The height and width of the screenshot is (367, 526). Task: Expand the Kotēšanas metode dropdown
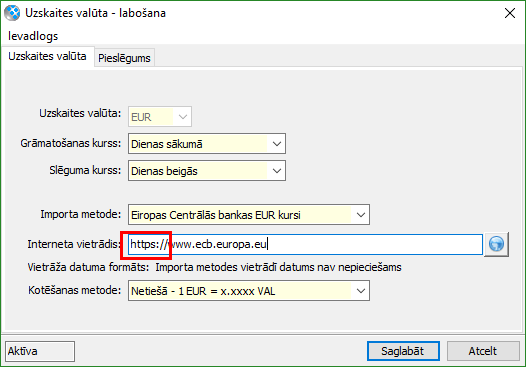pos(249,291)
